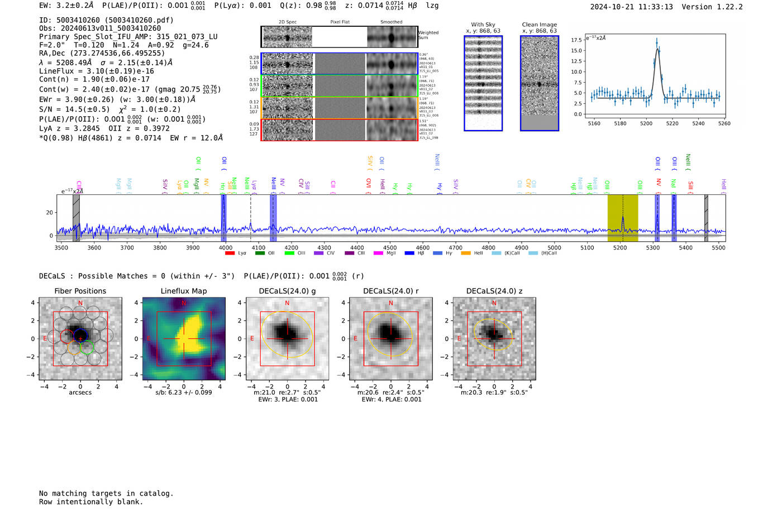Click the Clean Image fiber panel

540,83
